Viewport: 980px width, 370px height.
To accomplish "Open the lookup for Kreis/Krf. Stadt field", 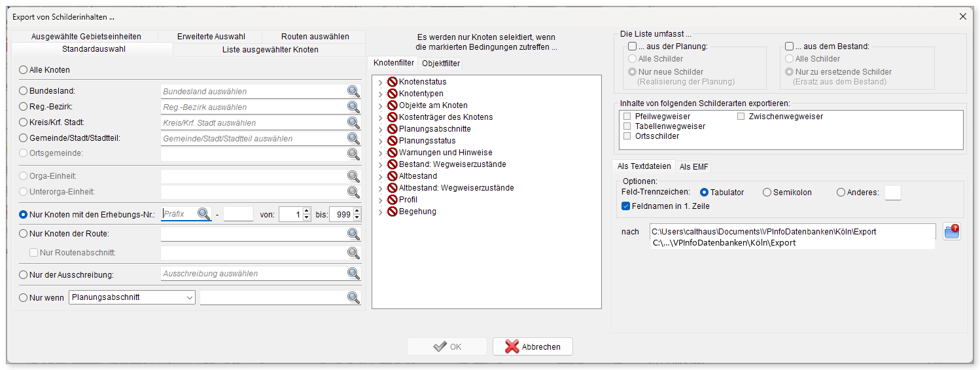I will 353,123.
